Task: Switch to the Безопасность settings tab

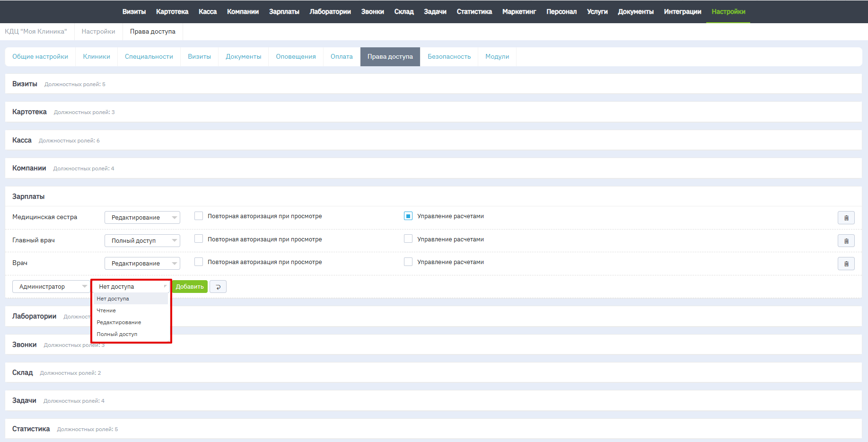Action: 449,57
